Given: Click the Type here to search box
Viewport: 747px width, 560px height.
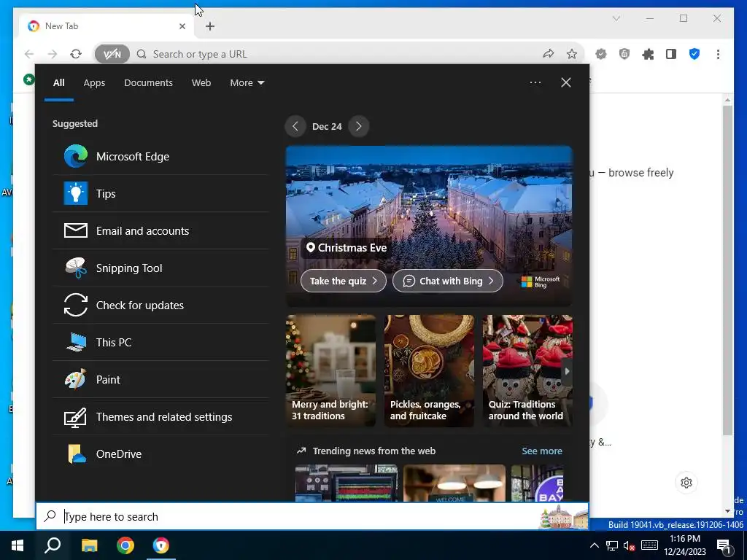Looking at the screenshot, I should [x=312, y=516].
